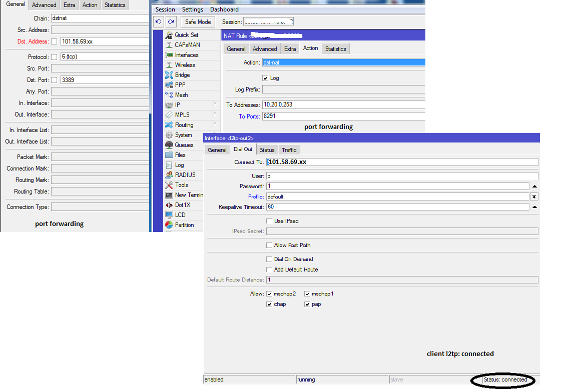Image resolution: width=574 pixels, height=392 pixels.
Task: Click the To Ports field
Action: coord(344,116)
